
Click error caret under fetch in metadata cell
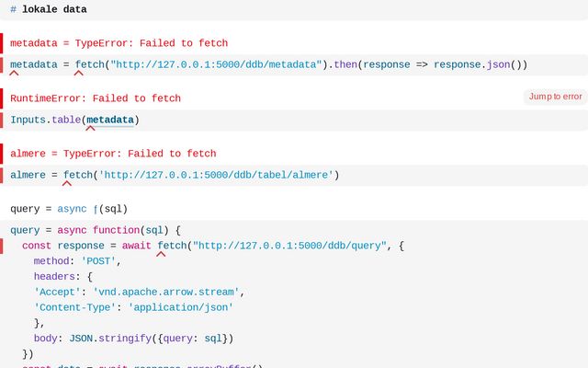tap(78, 74)
